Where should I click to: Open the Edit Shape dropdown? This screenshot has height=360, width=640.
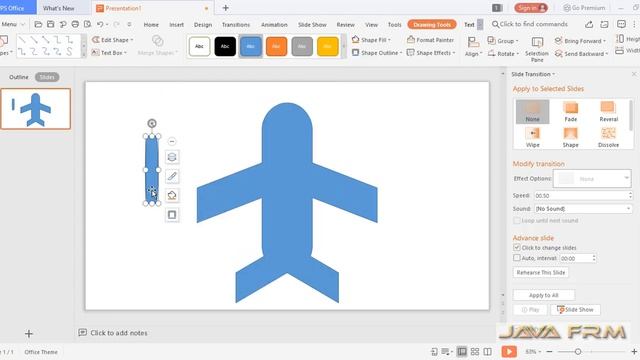pyautogui.click(x=113, y=40)
